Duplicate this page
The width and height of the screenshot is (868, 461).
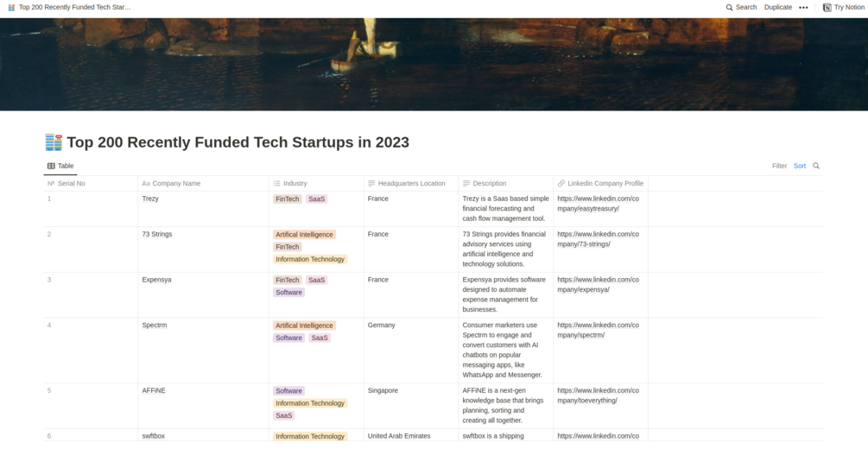pos(777,7)
